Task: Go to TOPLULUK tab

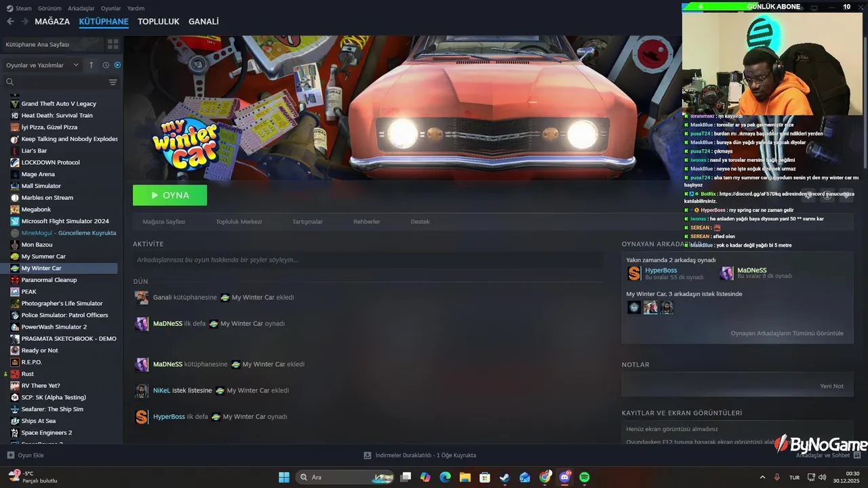Action: pos(159,22)
